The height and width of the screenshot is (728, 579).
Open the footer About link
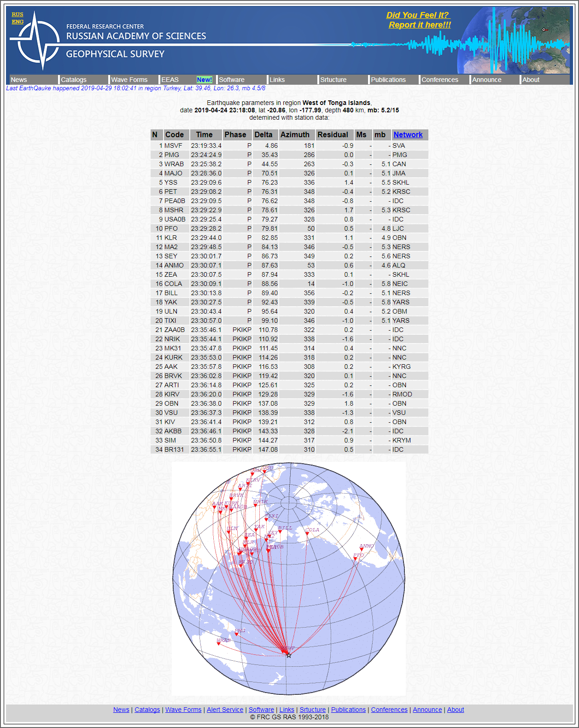pyautogui.click(x=456, y=710)
